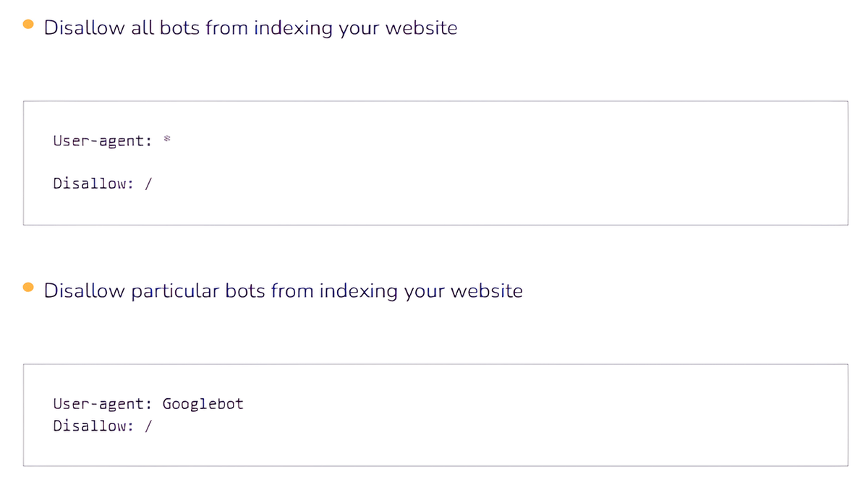Click the slash under the Googlebot line
Image resolution: width=868 pixels, height=482 pixels.
[x=148, y=426]
